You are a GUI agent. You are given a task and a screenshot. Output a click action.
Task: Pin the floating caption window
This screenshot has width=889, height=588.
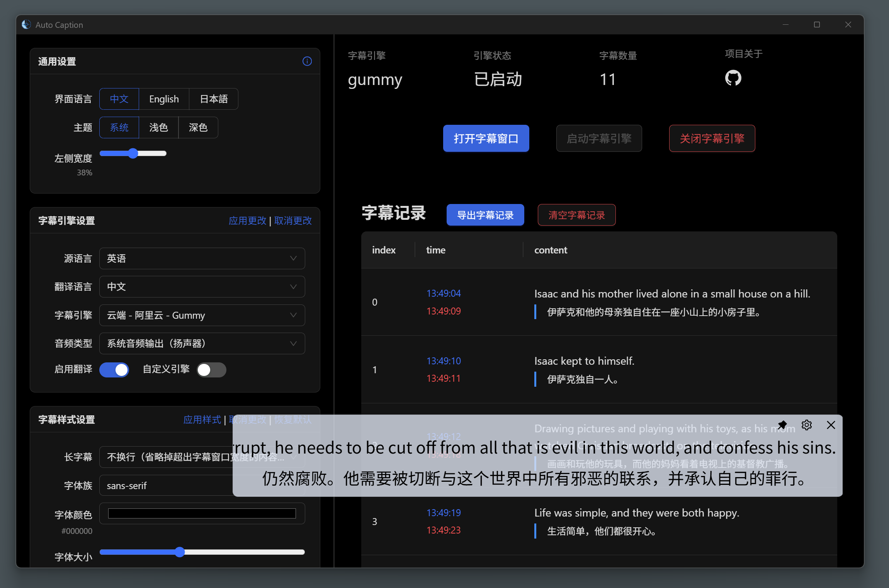tap(782, 425)
